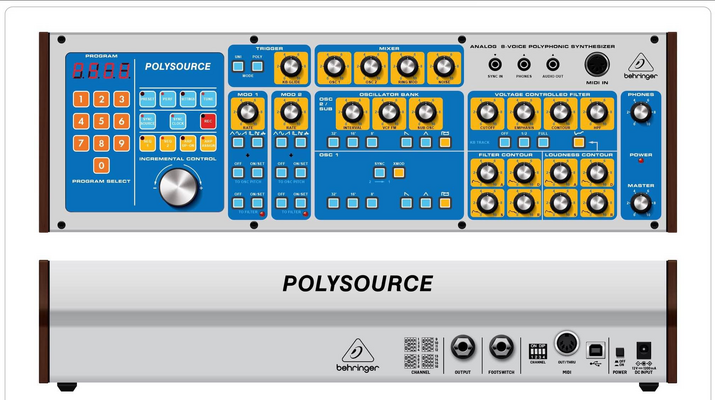Click the OSC 2 INTERVAL knob
The width and height of the screenshot is (715, 400).
click(352, 112)
